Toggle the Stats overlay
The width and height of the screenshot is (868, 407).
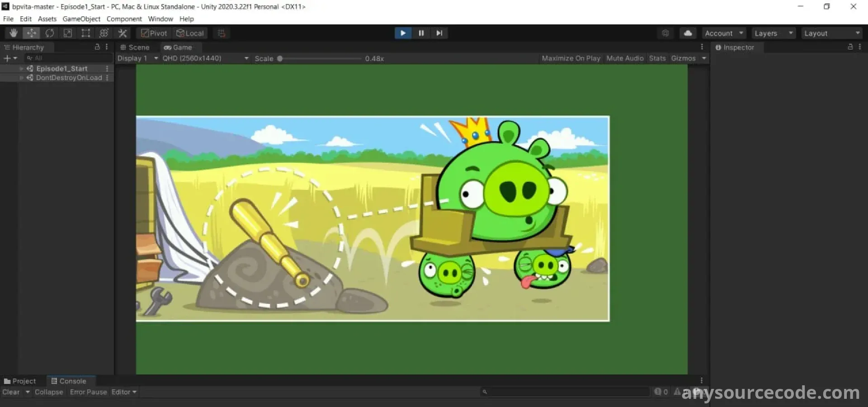point(657,58)
